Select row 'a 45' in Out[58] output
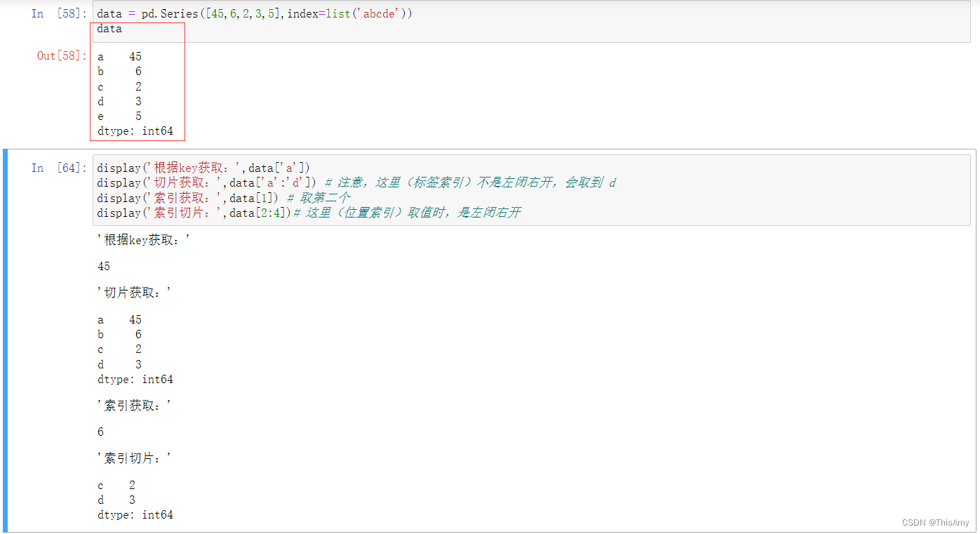Viewport: 980px width, 534px height. coord(119,56)
